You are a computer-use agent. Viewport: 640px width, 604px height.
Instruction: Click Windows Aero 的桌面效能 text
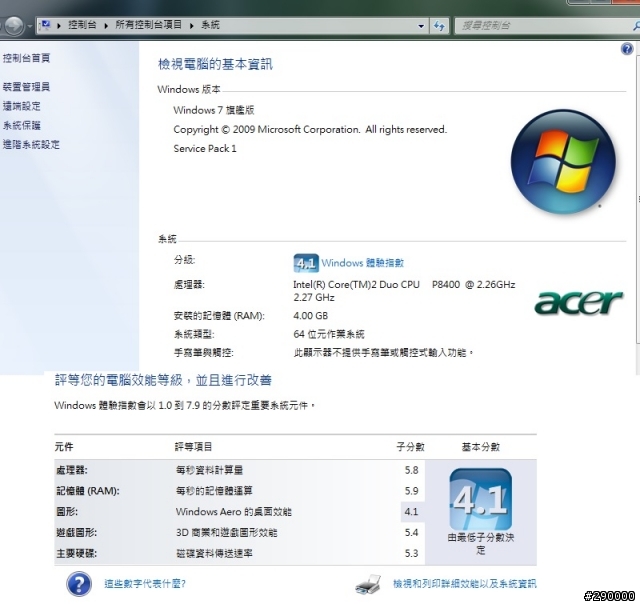pos(233,512)
